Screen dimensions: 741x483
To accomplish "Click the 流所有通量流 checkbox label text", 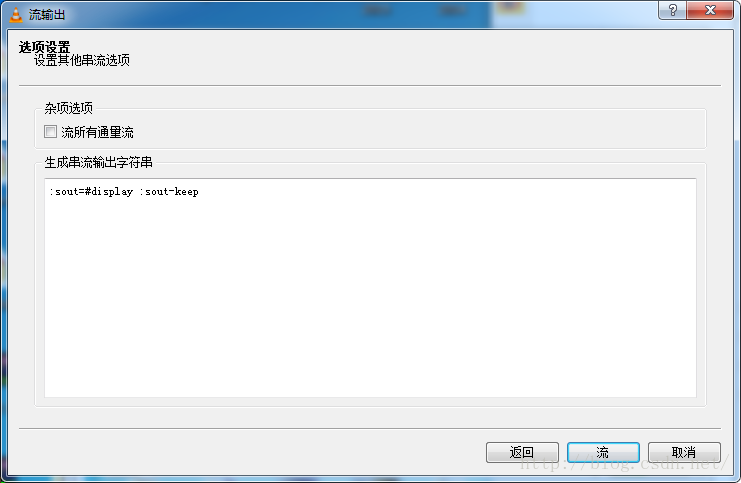I will 97,132.
